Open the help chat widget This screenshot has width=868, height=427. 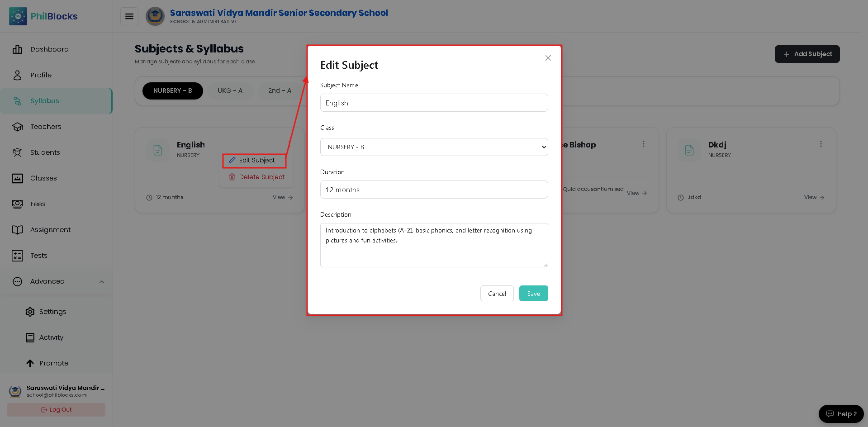(841, 414)
